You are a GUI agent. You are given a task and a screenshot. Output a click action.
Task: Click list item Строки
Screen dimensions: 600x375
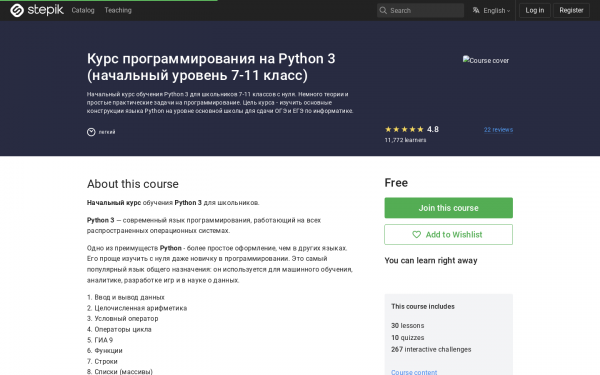point(106,361)
